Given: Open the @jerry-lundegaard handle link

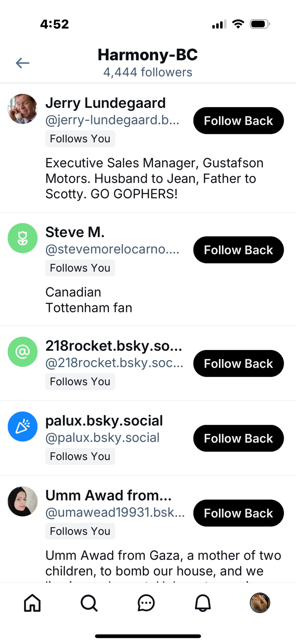Looking at the screenshot, I should click(x=112, y=120).
